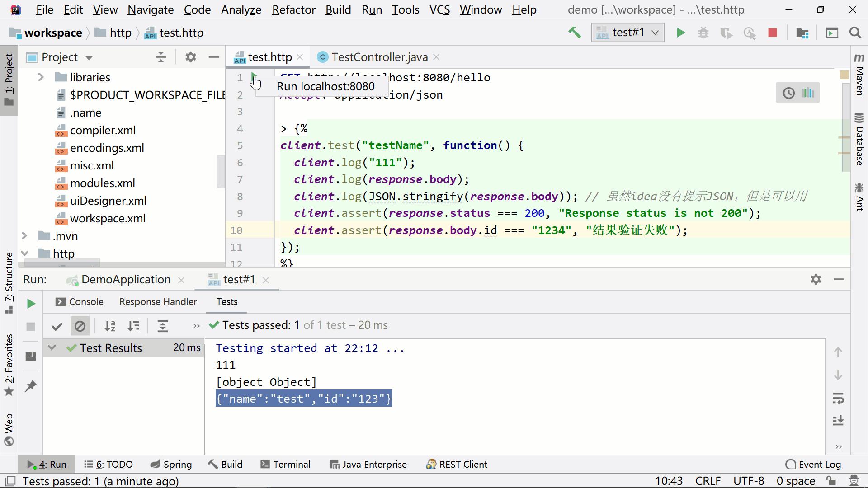The height and width of the screenshot is (488, 868).
Task: Click Run with Coverage icon
Action: point(726,33)
